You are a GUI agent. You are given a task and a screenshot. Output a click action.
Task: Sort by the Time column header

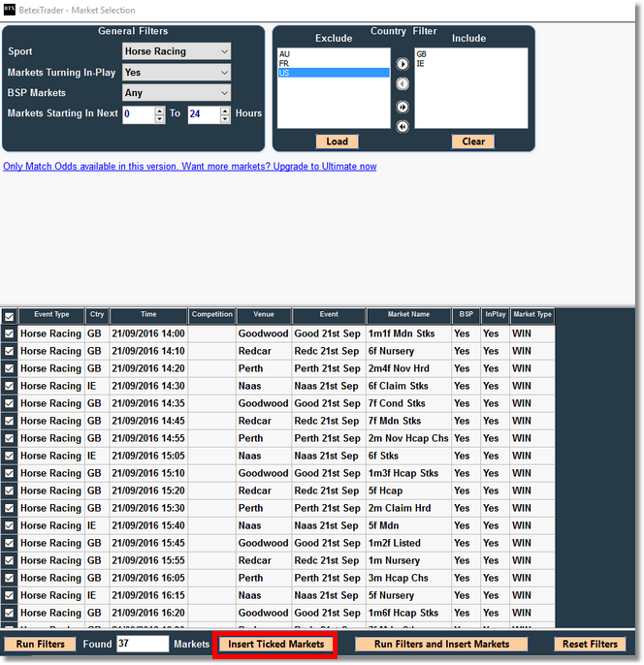point(147,315)
